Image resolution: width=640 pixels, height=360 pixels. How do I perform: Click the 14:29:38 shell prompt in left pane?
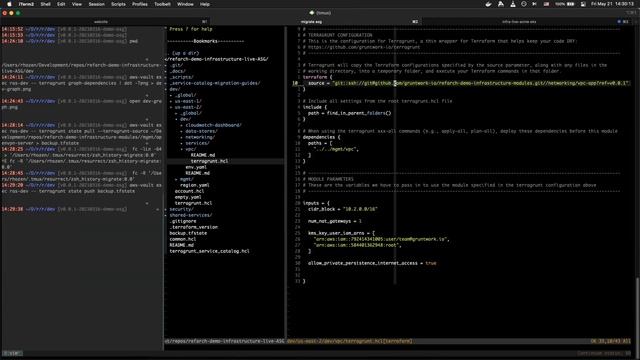click(64, 209)
